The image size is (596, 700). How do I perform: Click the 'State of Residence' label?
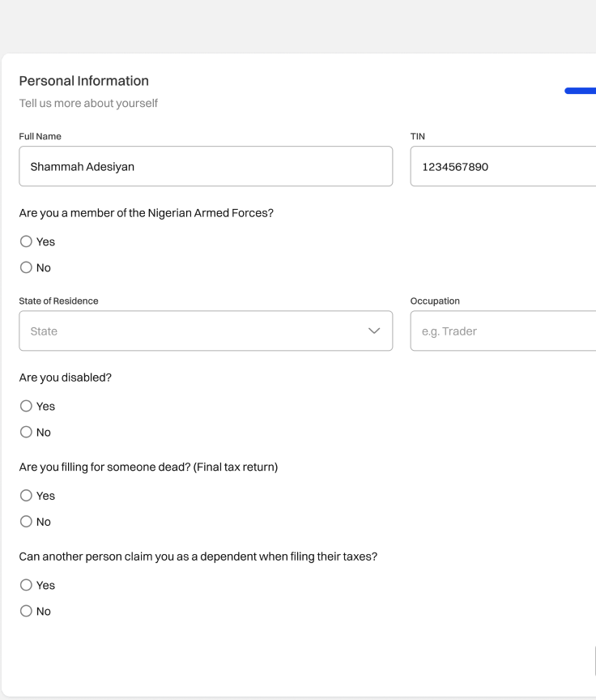pos(58,301)
